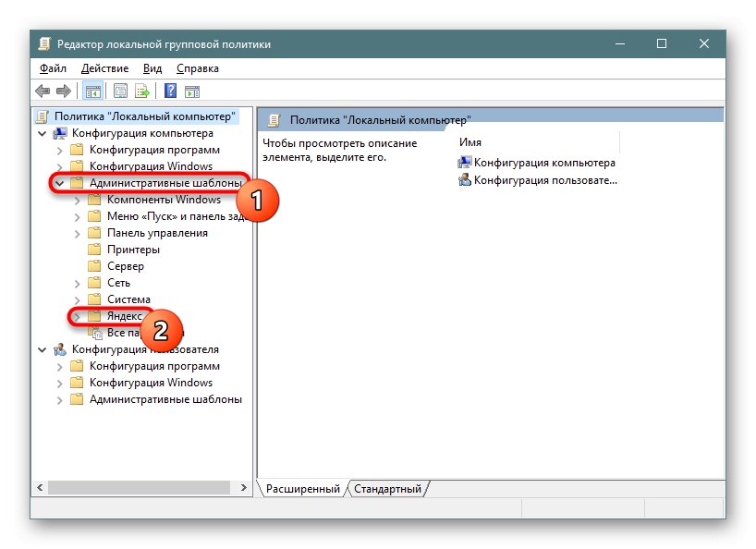Select the Принтеры tree item
This screenshot has width=756, height=549.
coord(133,250)
